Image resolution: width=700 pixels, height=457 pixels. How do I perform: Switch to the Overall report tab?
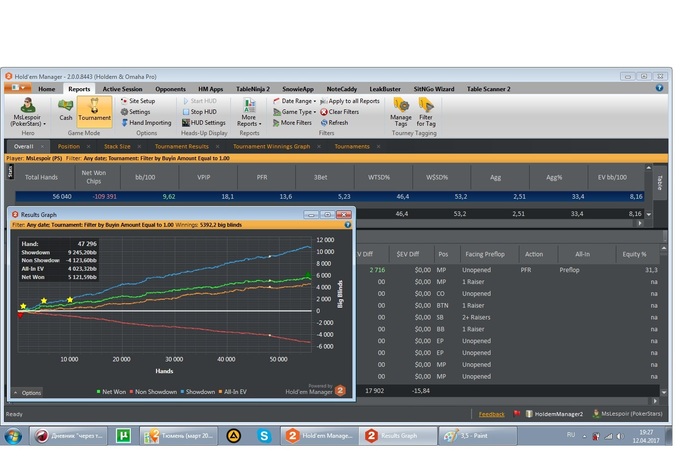[x=23, y=146]
